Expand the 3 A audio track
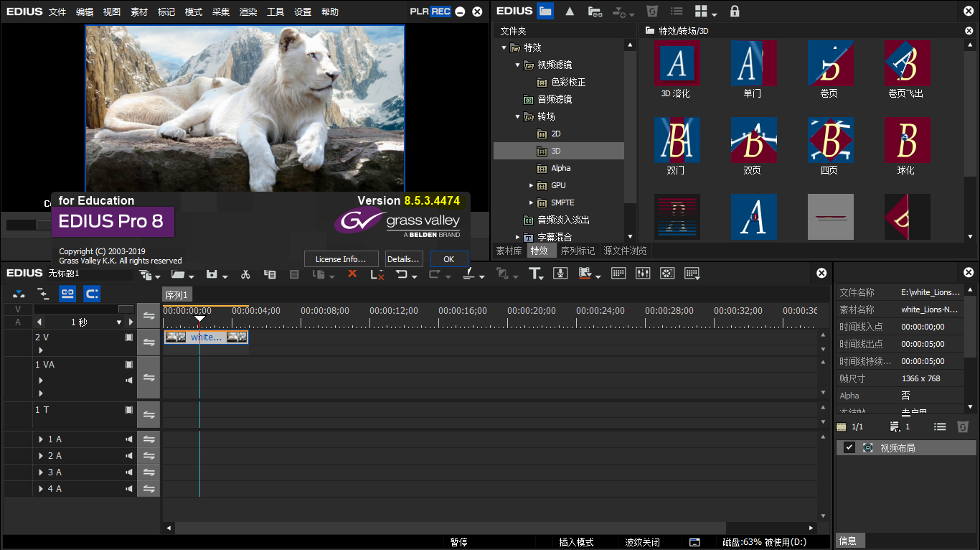The height and width of the screenshot is (550, 980). point(41,472)
